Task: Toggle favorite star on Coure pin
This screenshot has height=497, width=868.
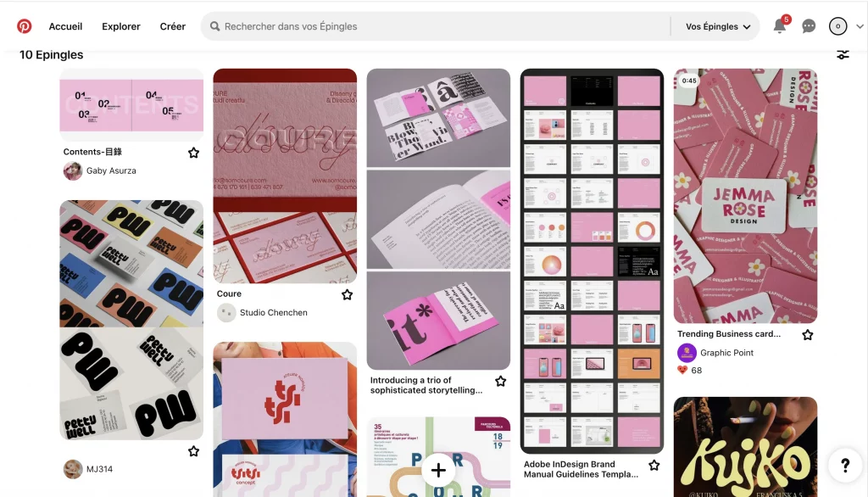Action: click(x=347, y=294)
